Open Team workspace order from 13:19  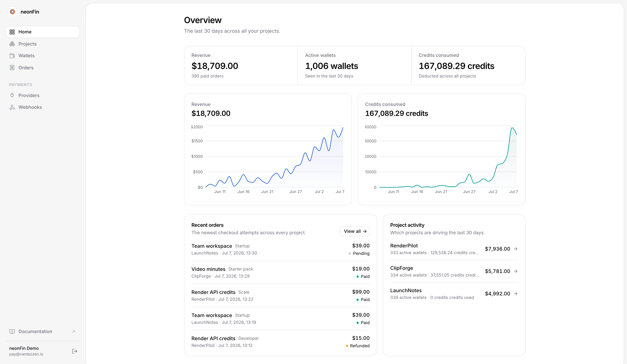pyautogui.click(x=280, y=318)
